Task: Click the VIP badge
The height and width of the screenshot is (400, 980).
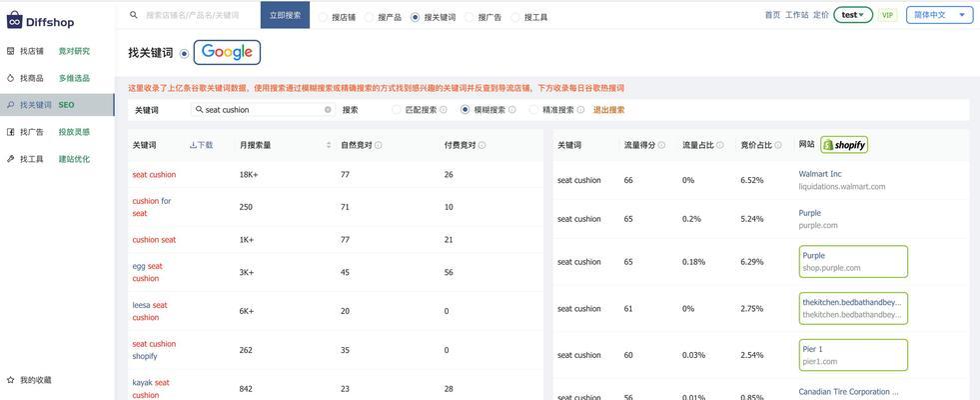Action: click(887, 15)
